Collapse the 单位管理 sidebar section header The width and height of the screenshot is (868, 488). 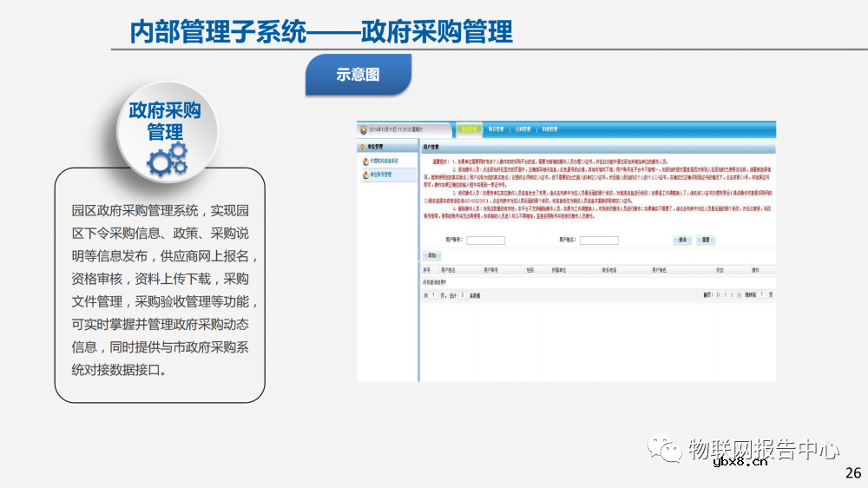point(387,147)
